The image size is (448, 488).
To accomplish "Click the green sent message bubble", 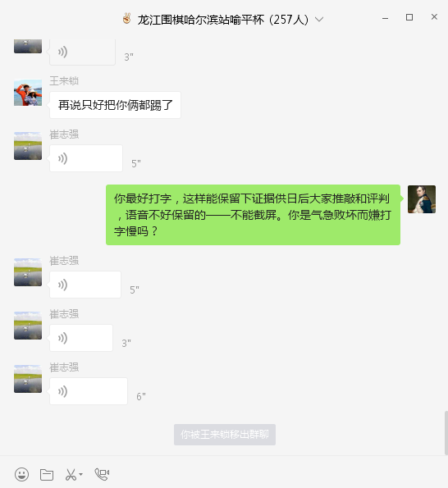I will click(253, 215).
